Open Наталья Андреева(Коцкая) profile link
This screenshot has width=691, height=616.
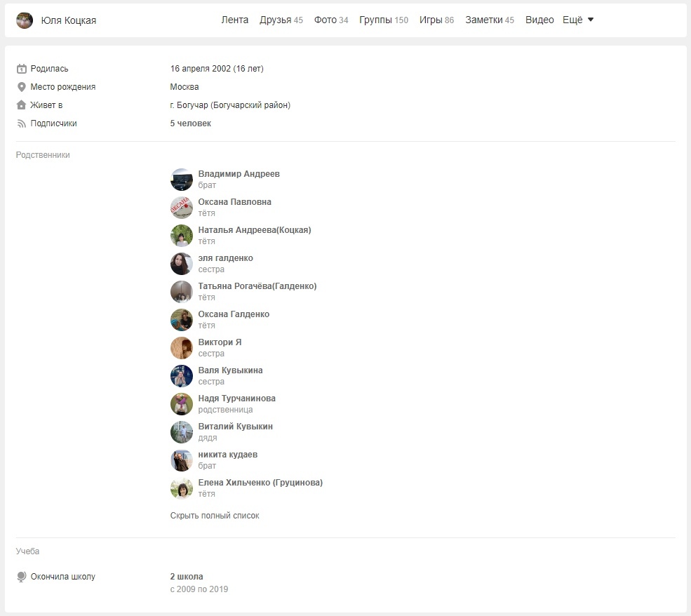(255, 230)
